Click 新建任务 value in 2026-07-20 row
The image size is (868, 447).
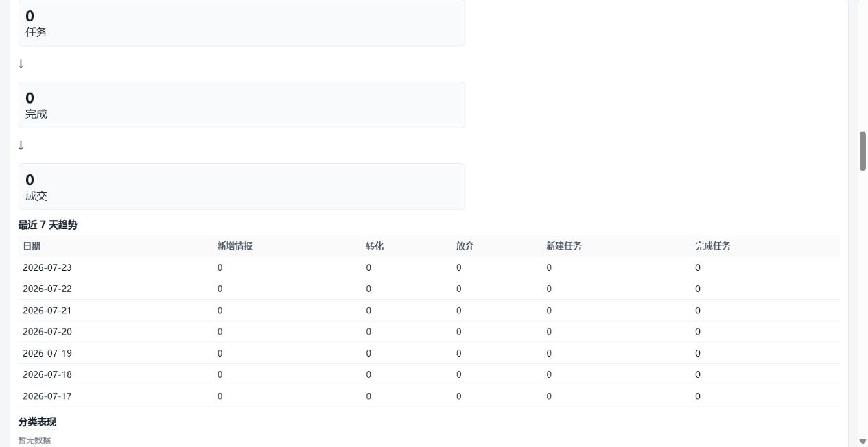point(549,332)
